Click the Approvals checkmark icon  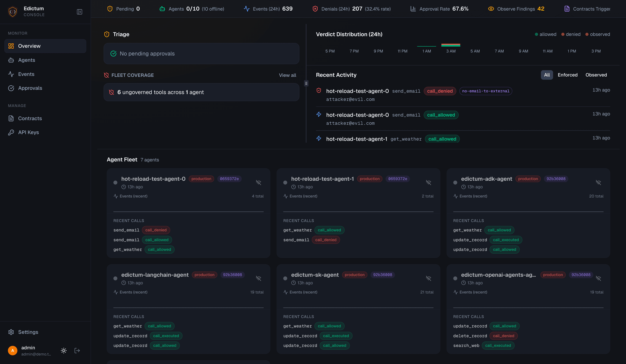coord(11,88)
